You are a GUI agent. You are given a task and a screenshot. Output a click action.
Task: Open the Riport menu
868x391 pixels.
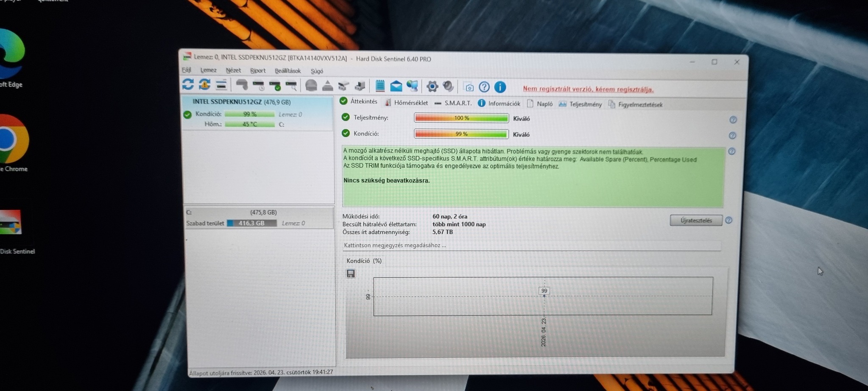[258, 71]
